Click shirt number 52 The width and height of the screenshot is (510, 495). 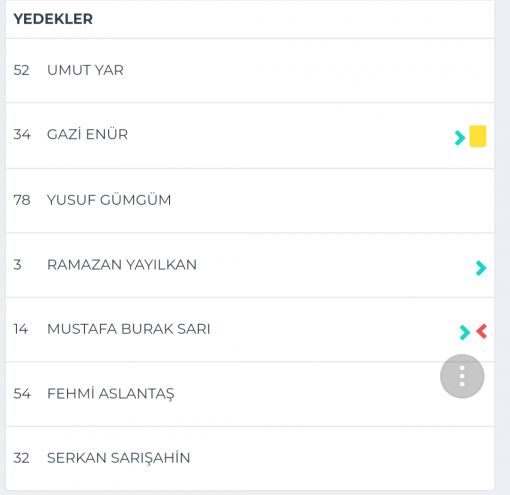coord(21,70)
